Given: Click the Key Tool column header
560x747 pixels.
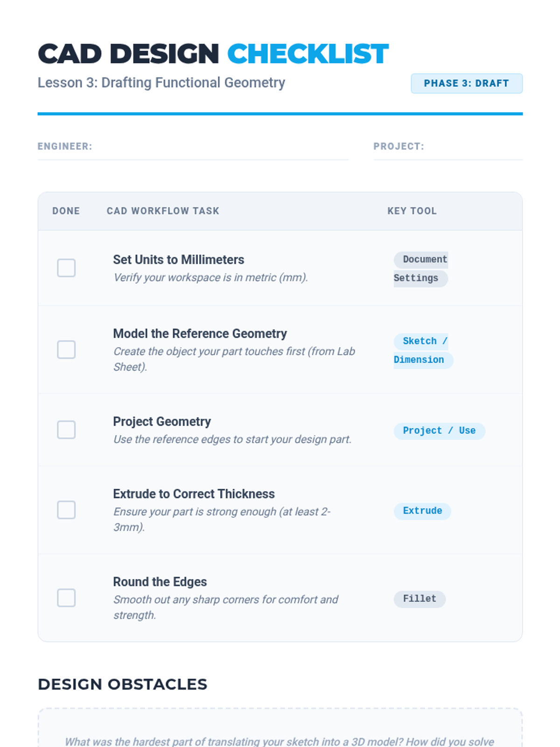Looking at the screenshot, I should click(x=412, y=211).
